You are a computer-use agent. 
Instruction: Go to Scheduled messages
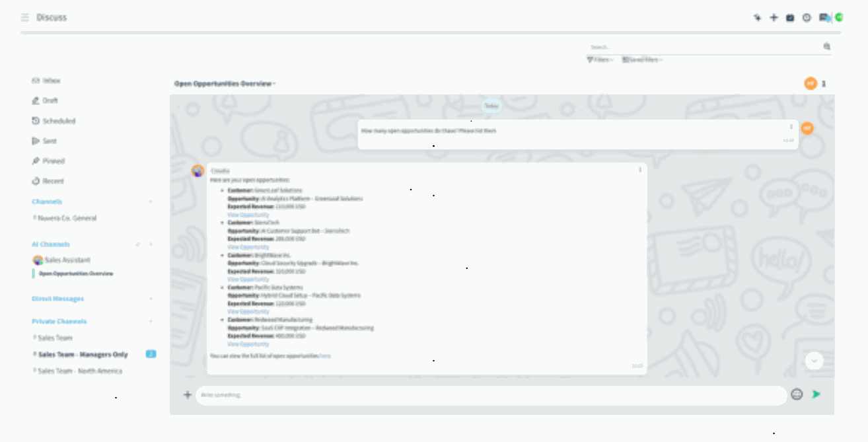pos(58,121)
